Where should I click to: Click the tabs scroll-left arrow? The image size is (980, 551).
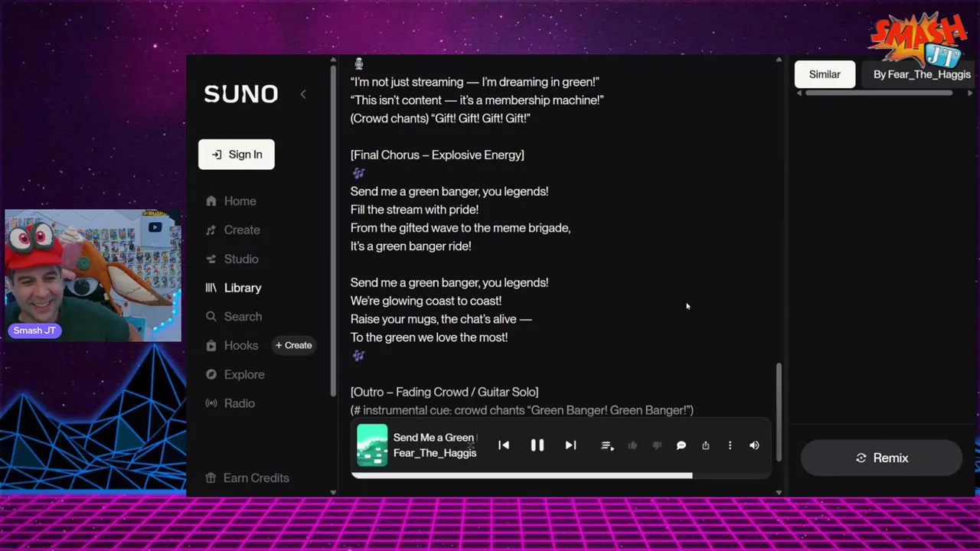point(799,93)
